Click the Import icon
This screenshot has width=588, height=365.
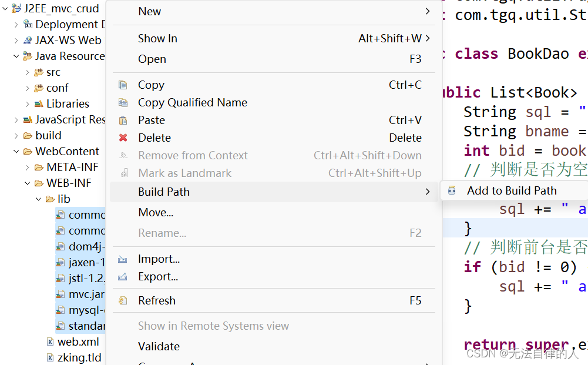click(123, 259)
